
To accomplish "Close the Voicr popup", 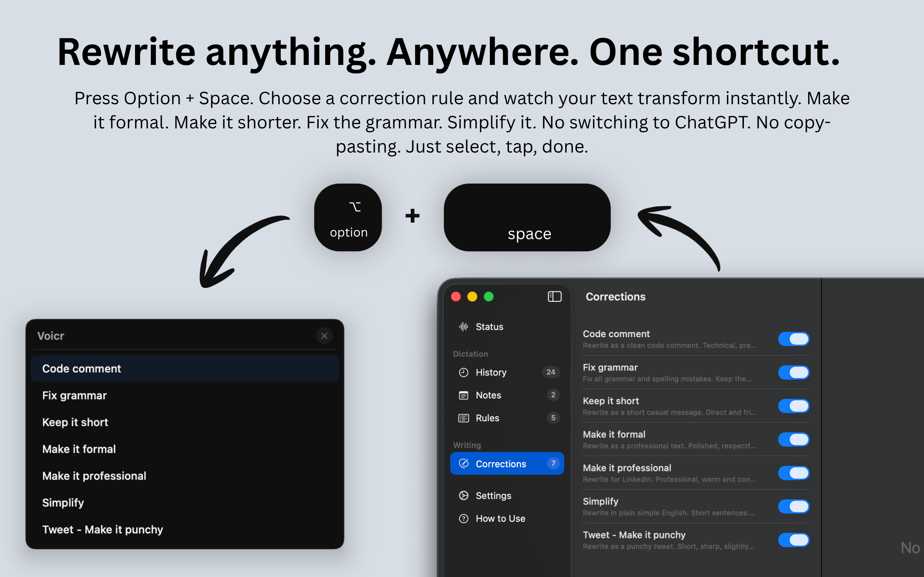I will 324,336.
